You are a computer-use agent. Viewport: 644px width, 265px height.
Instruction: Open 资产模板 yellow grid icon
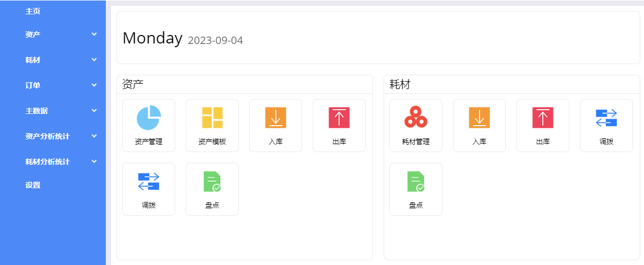212,118
